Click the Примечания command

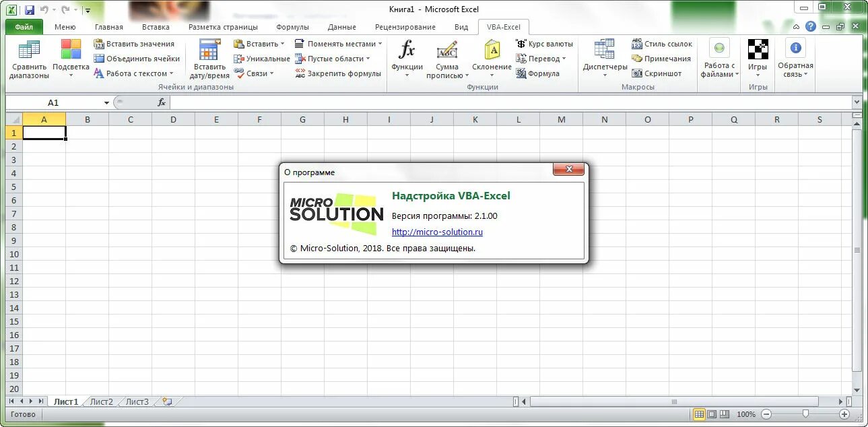click(661, 59)
